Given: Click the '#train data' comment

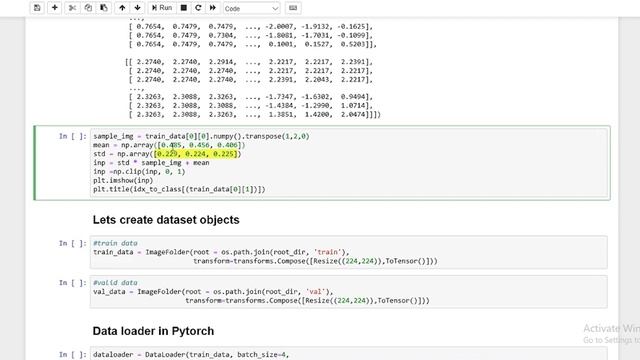Looking at the screenshot, I should [116, 243].
